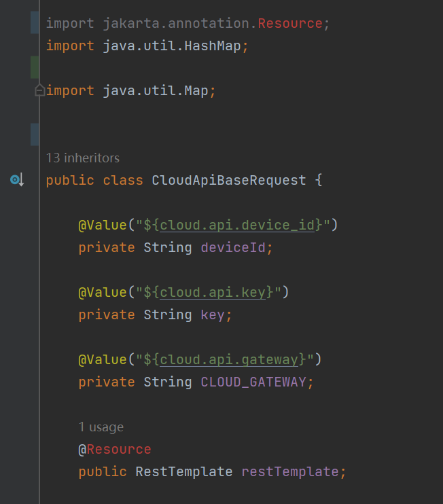The width and height of the screenshot is (443, 504).
Task: Click the inheritors gutter icon beside CloudApiBaseRequest
Action: pos(17,180)
